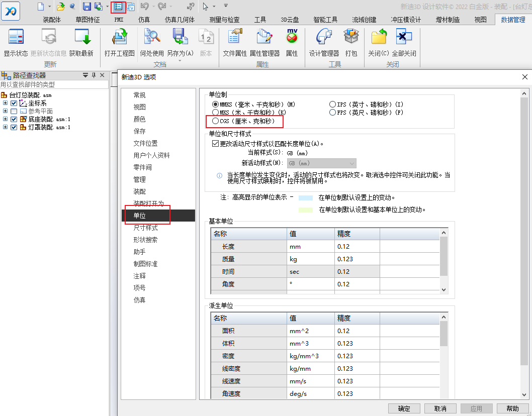This screenshot has height=416, width=532.
Task: Expand the 参考平面 tree node
Action: tap(5, 111)
